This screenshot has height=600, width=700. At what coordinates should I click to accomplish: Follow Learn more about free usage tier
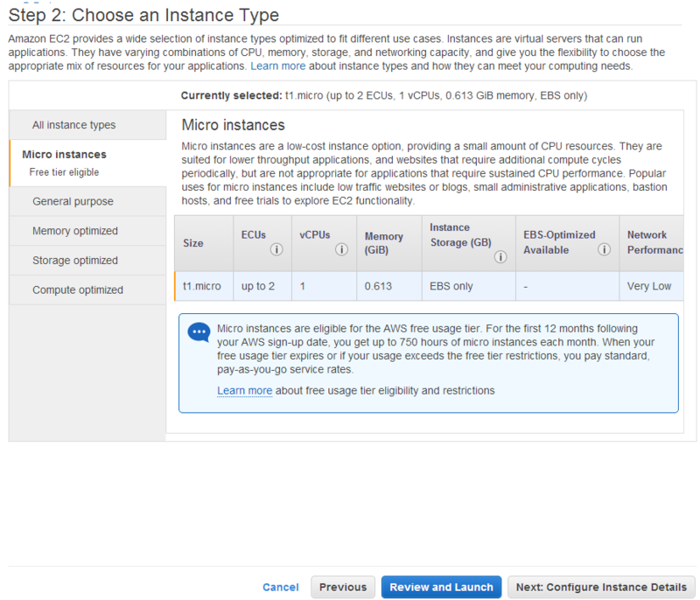click(x=244, y=390)
